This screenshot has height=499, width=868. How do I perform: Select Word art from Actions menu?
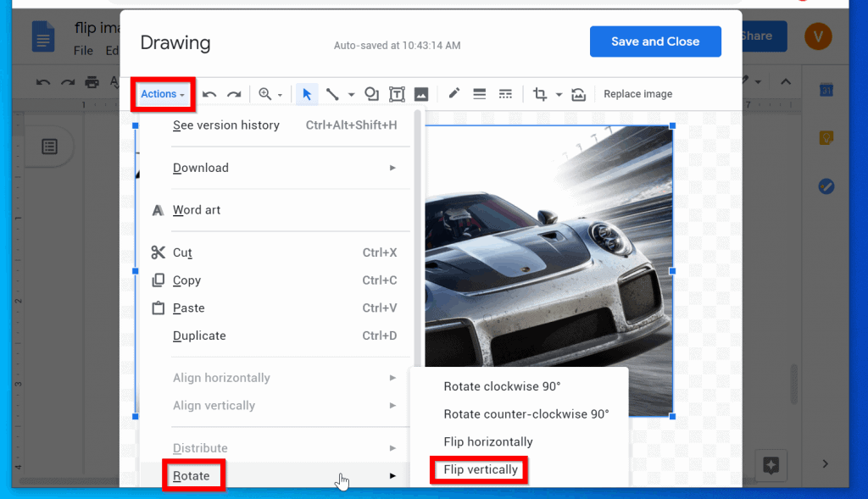coord(277,210)
